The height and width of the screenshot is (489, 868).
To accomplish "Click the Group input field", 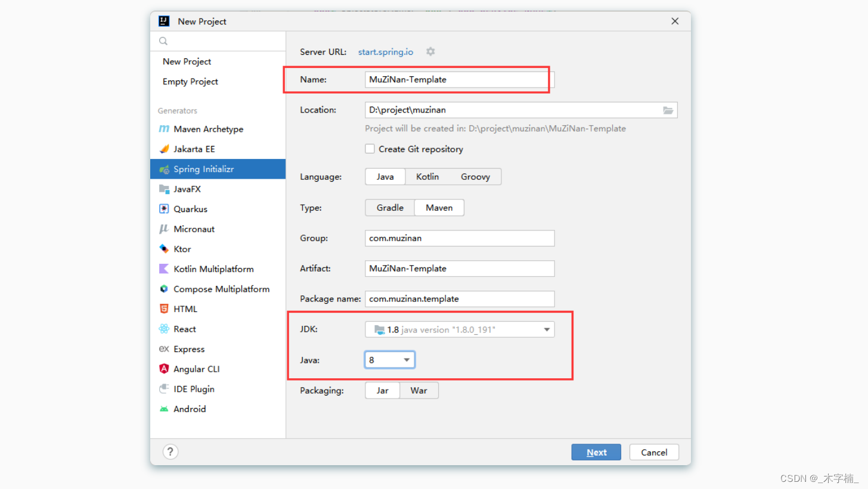I will [460, 238].
